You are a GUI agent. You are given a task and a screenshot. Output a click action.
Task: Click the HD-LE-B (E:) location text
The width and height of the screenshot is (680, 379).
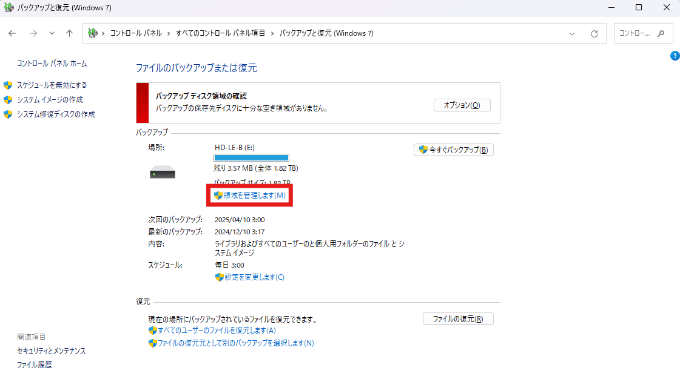point(234,147)
